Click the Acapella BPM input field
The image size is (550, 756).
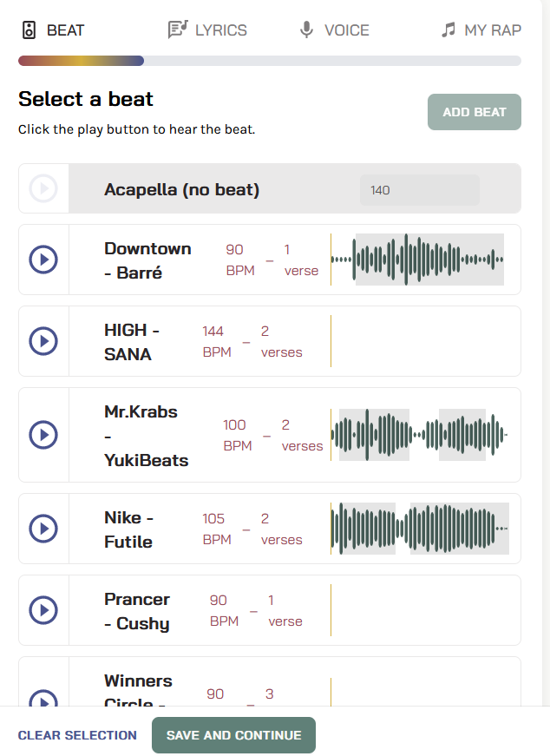click(419, 190)
